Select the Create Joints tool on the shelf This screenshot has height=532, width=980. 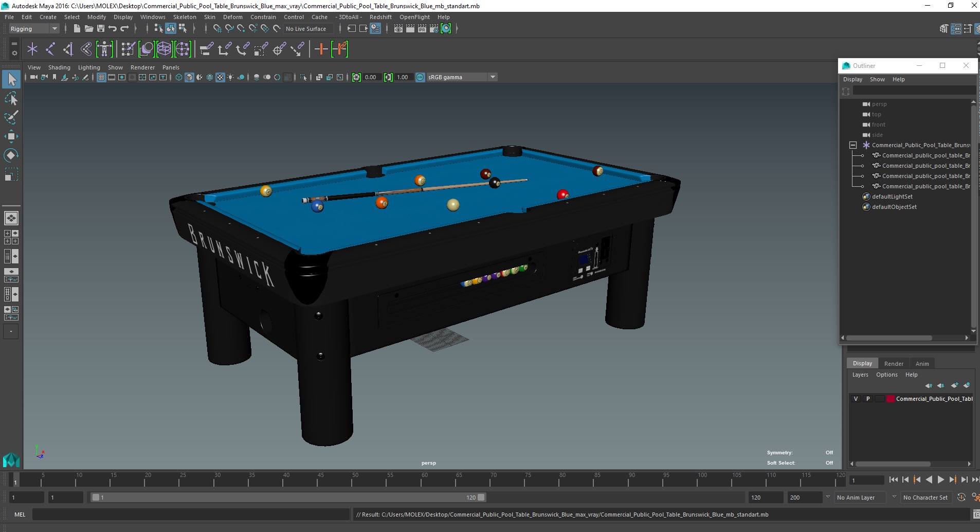[50, 49]
